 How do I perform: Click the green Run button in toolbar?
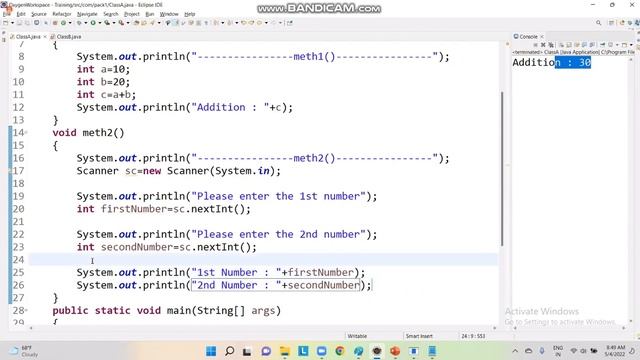coord(93,23)
